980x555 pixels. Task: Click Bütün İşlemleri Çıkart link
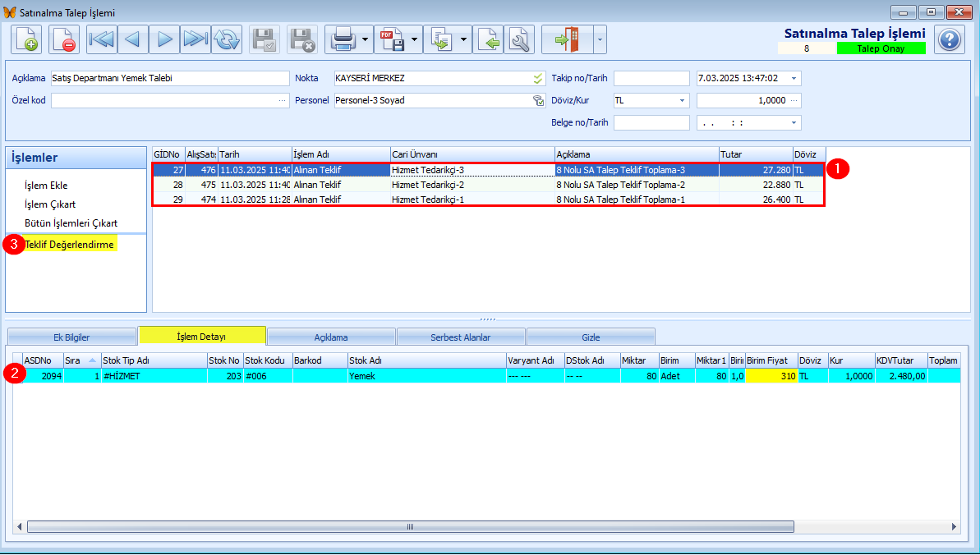(x=71, y=223)
